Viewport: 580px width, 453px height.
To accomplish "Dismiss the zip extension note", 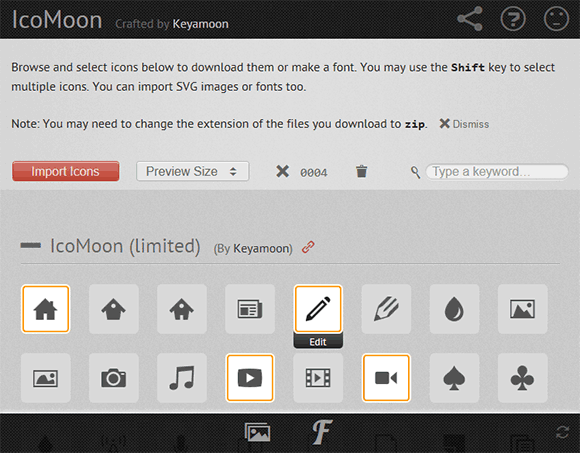I will 464,124.
